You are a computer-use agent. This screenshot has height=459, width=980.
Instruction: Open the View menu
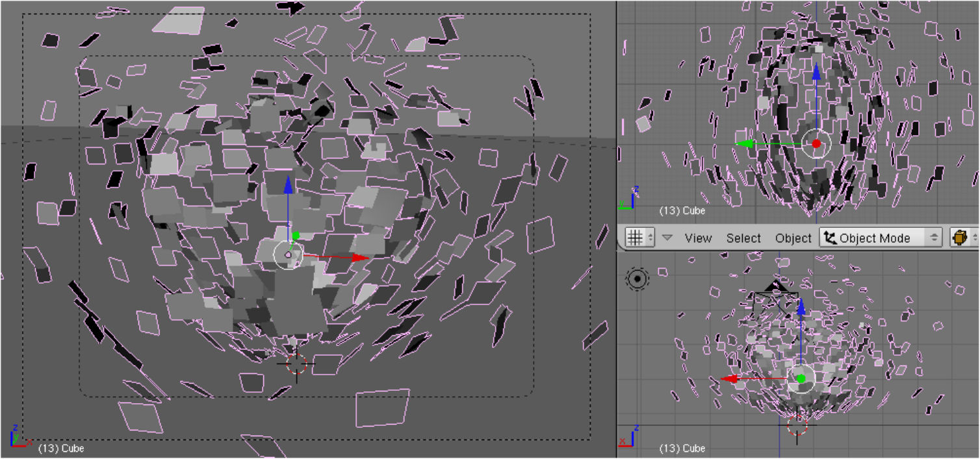click(698, 238)
